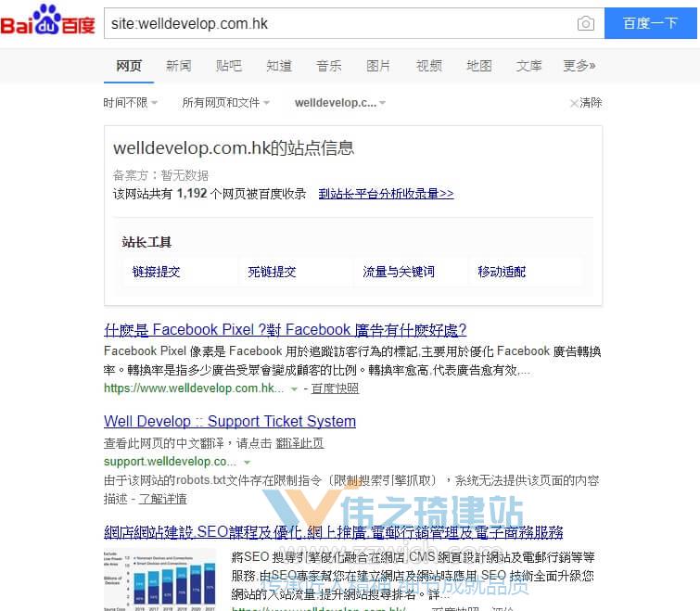Open camera image search icon
The height and width of the screenshot is (611, 700).
coord(585,23)
